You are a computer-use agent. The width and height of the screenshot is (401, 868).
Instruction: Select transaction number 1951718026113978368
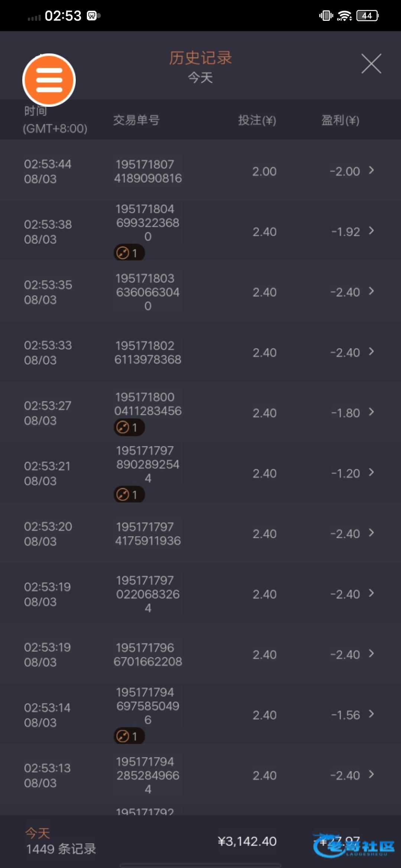pos(147,352)
